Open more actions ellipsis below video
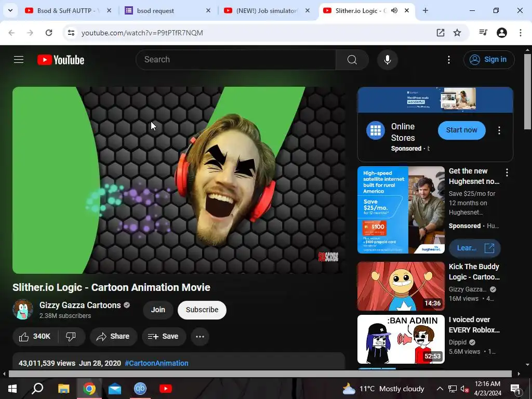532x399 pixels. [200, 337]
